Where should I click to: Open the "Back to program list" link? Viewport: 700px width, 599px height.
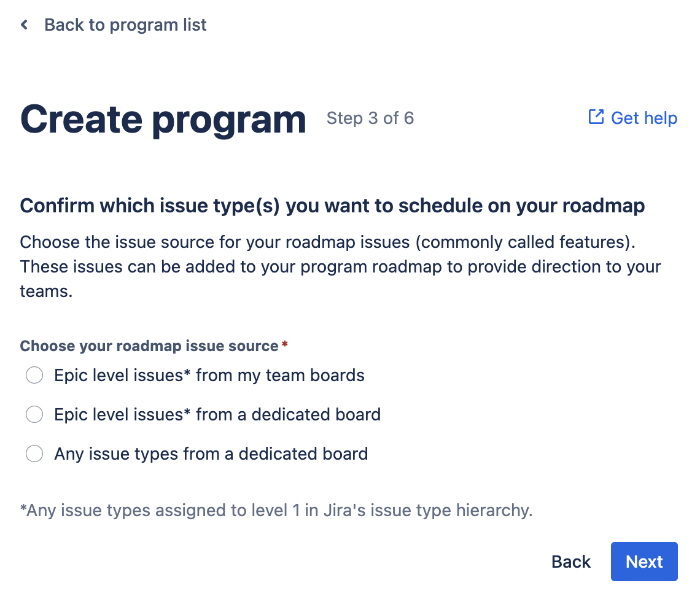pos(125,25)
